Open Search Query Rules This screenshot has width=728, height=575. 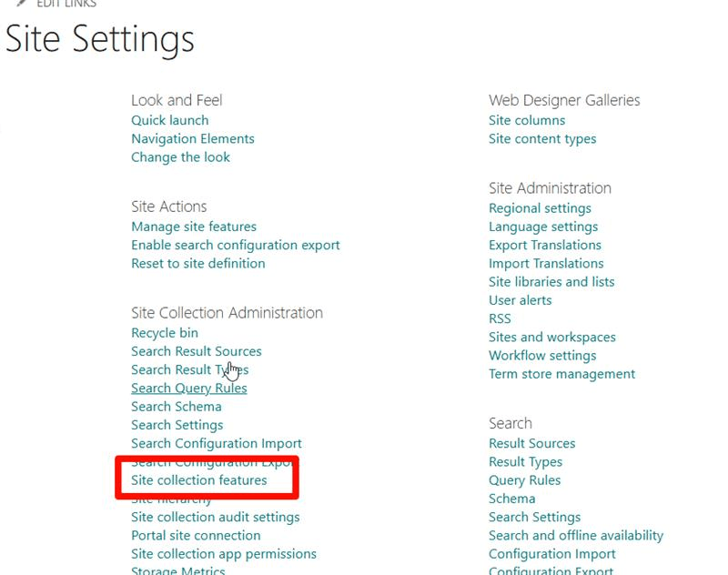(189, 388)
